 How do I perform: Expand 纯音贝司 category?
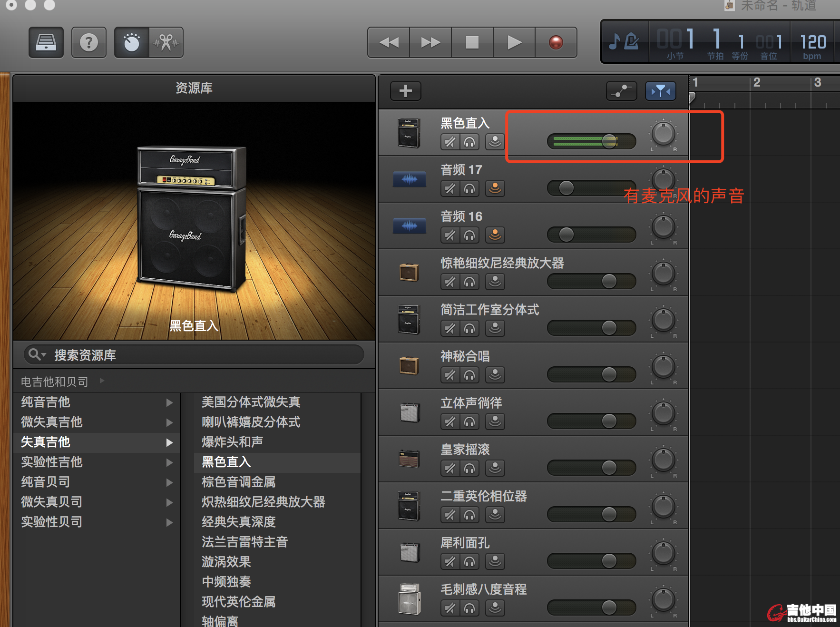[169, 482]
